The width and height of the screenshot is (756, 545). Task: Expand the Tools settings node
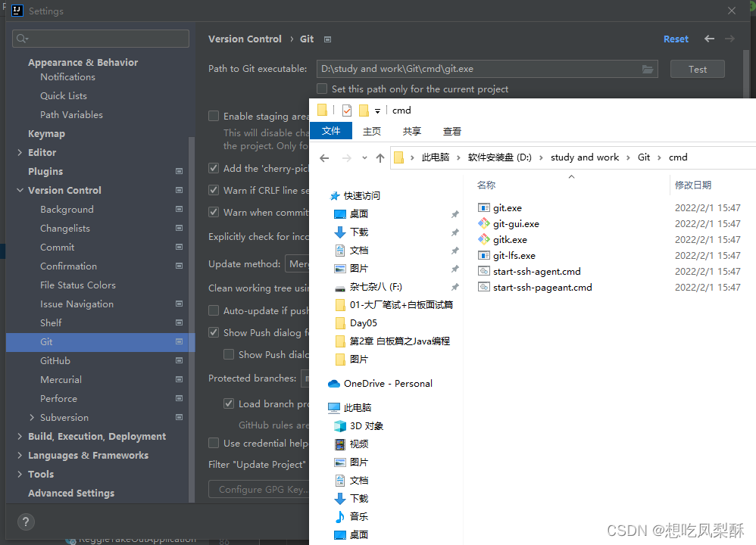(x=20, y=474)
